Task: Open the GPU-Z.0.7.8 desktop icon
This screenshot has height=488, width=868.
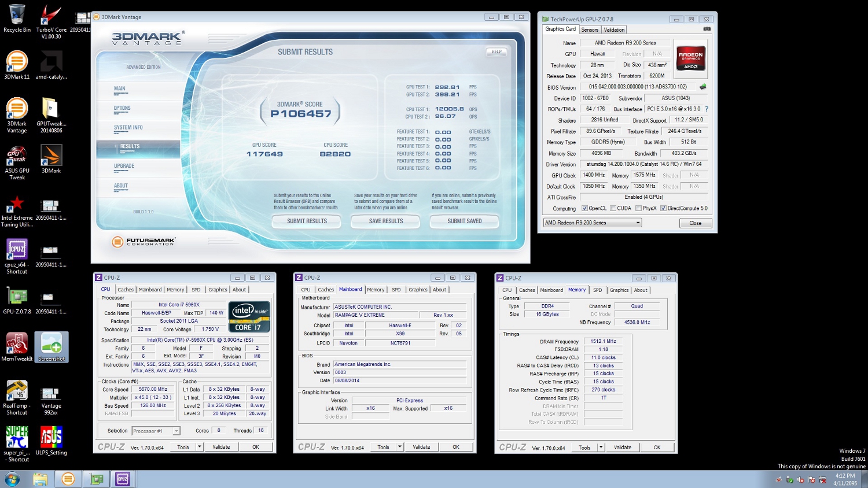Action: tap(17, 300)
